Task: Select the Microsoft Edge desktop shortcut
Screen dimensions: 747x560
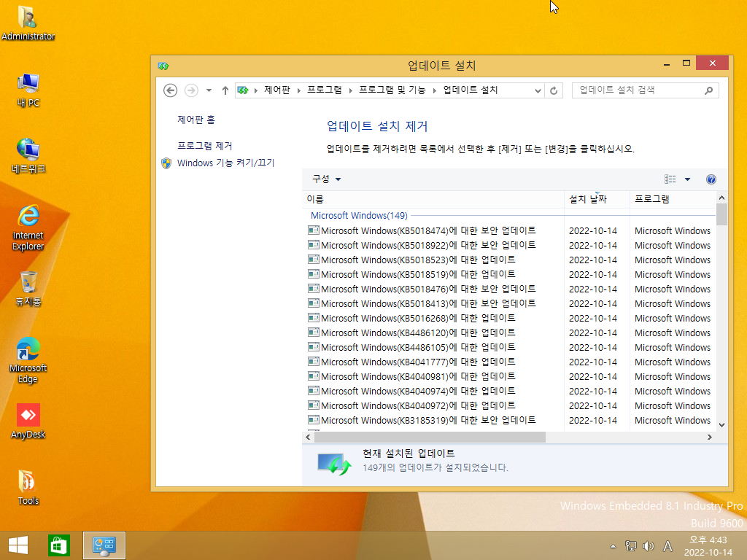Action: [28, 360]
